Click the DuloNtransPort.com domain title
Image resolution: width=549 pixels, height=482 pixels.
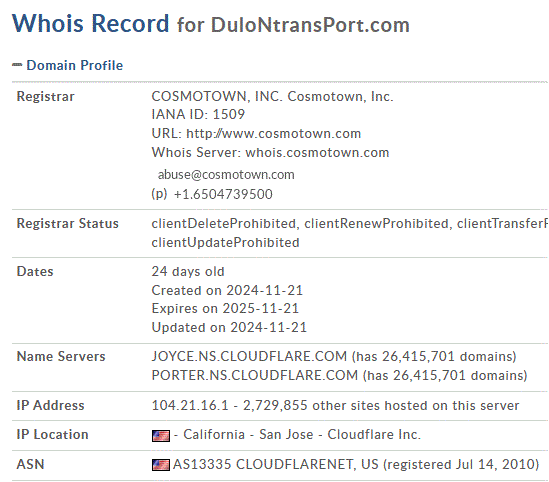pos(310,25)
